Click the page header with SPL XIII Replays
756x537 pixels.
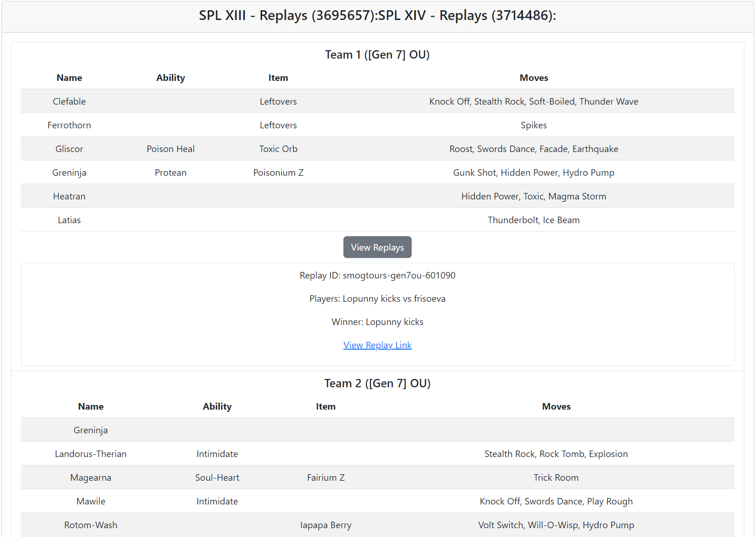tap(377, 16)
